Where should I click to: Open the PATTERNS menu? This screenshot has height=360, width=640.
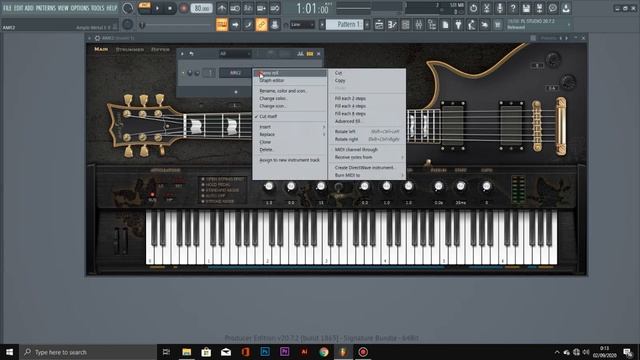point(45,8)
